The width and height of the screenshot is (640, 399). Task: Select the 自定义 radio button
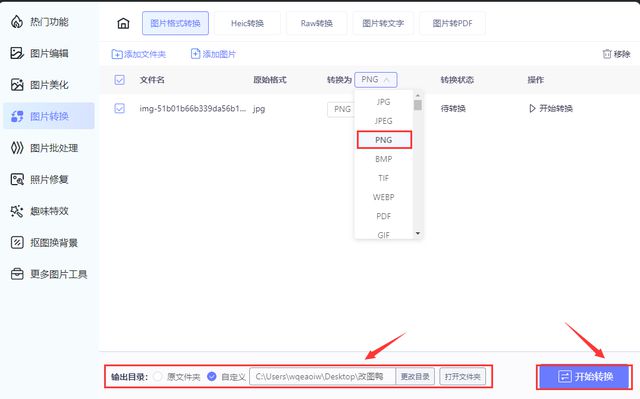point(211,376)
